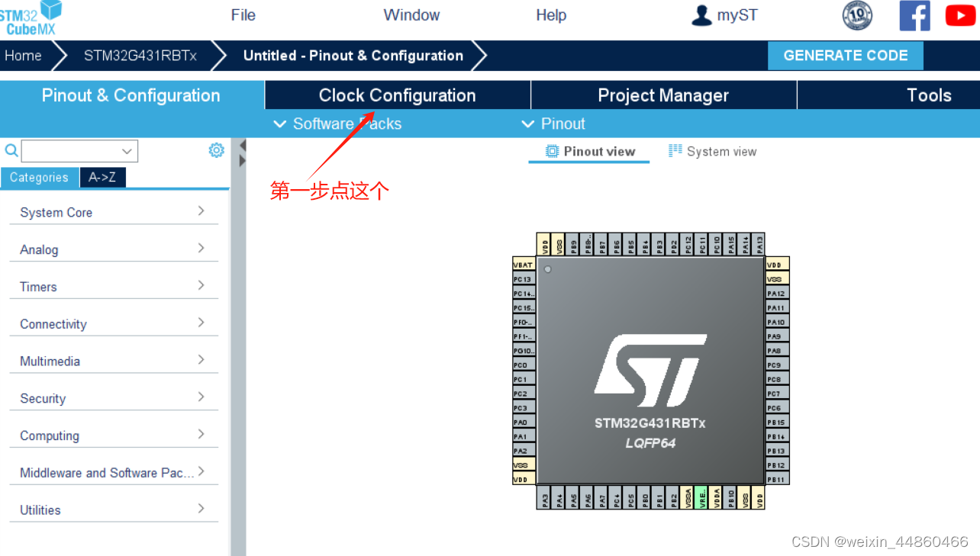Image resolution: width=980 pixels, height=556 pixels.
Task: Click the STM32CubeMX logo
Action: [31, 19]
